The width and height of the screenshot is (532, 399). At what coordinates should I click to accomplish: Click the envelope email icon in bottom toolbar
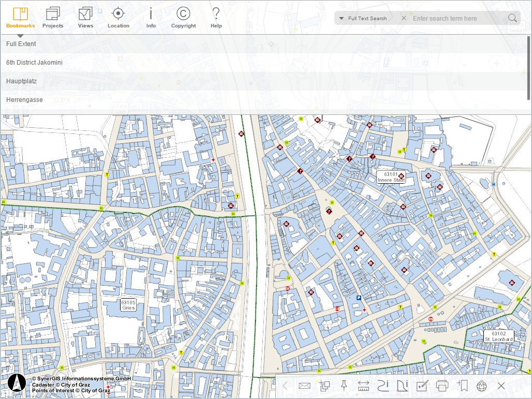[x=304, y=386]
